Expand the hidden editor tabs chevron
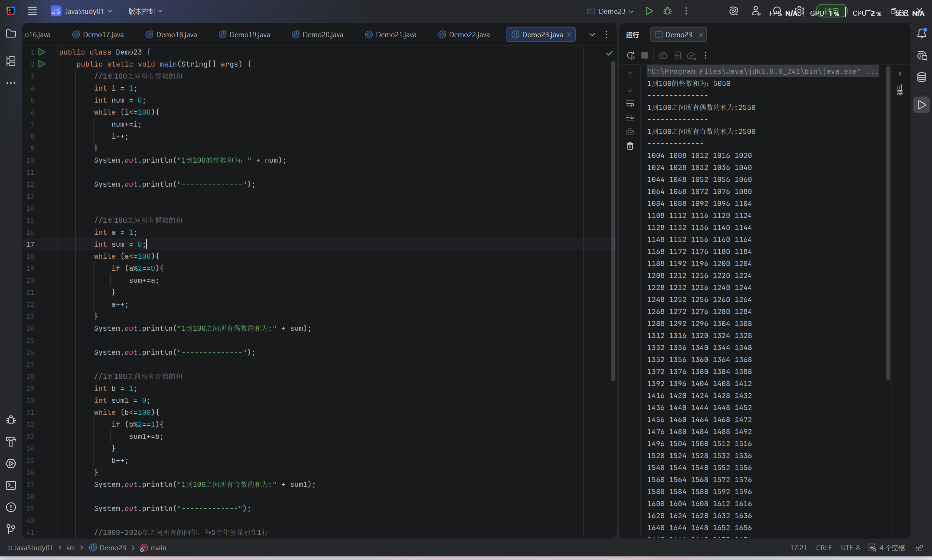This screenshot has width=932, height=560. (x=592, y=35)
